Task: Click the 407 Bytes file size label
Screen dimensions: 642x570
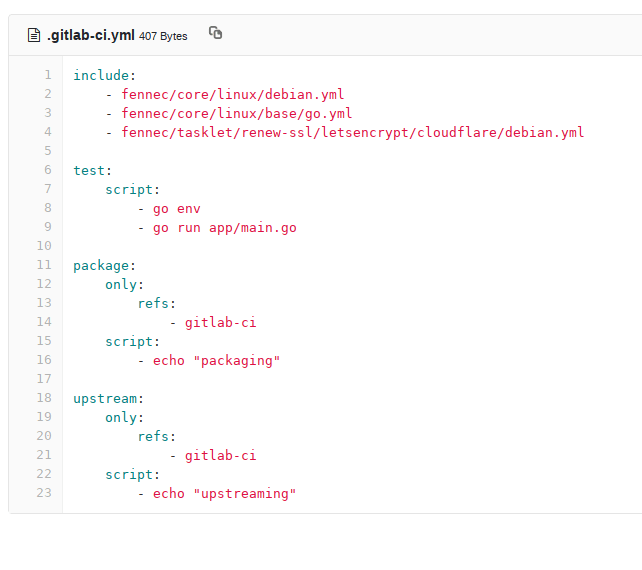Action: (163, 36)
